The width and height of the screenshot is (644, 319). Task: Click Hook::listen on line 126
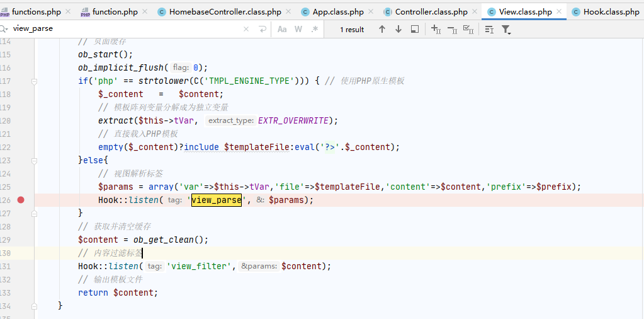128,200
